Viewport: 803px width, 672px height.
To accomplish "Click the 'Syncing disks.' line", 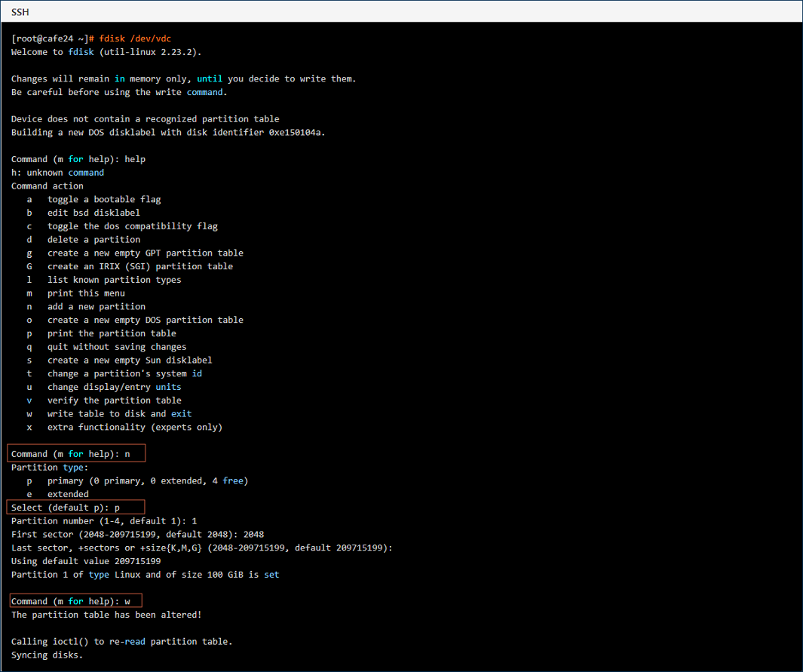I will [47, 655].
